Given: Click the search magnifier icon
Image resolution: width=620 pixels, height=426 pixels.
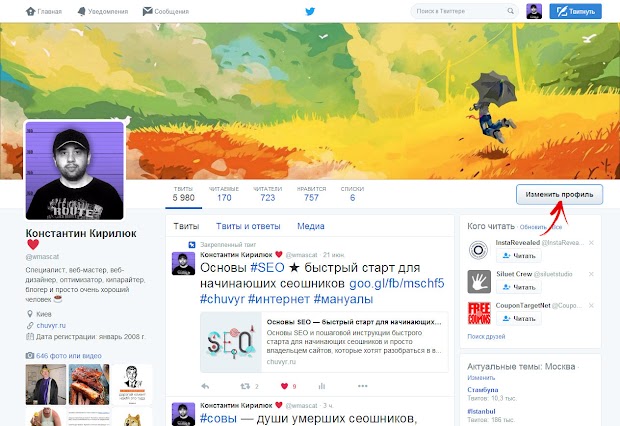Looking at the screenshot, I should click(511, 11).
